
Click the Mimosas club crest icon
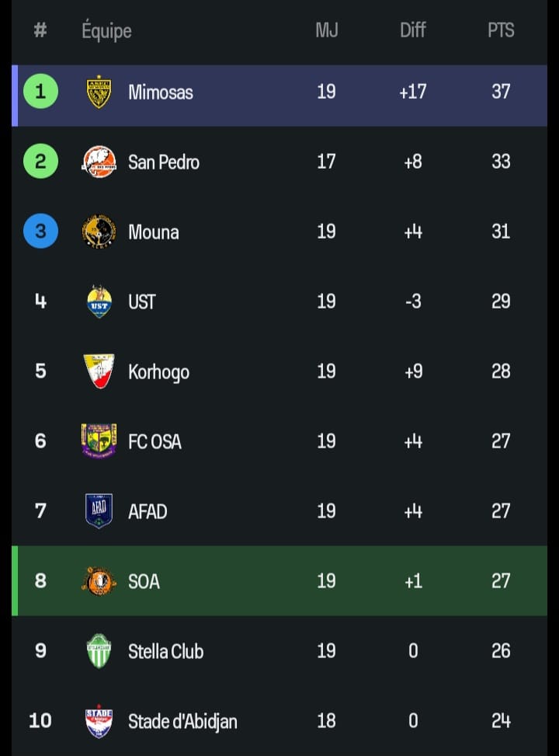(99, 92)
